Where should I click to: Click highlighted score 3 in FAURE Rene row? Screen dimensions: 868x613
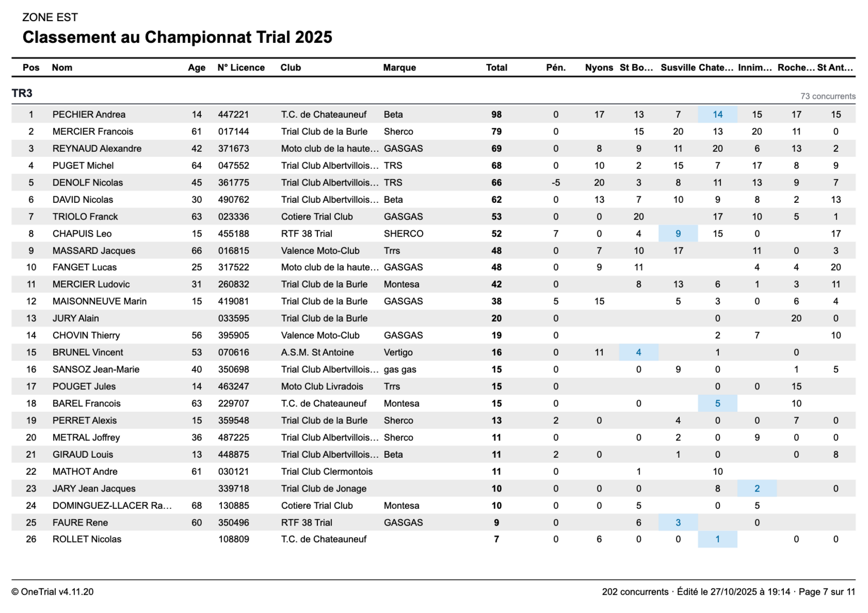pyautogui.click(x=678, y=523)
